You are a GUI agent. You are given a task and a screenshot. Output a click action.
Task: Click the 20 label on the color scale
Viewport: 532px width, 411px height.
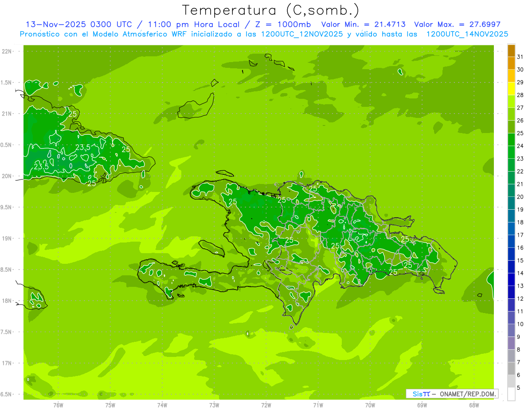point(520,197)
